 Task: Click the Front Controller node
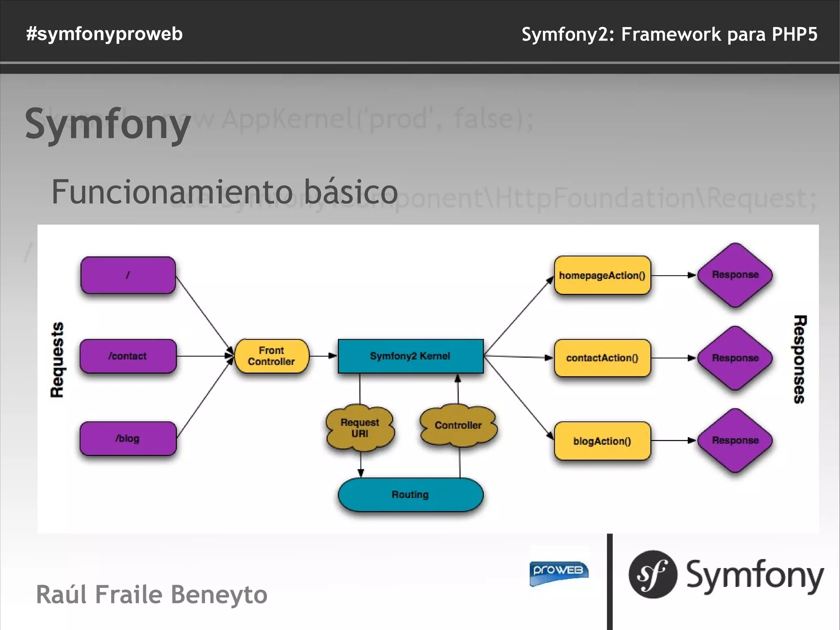click(x=272, y=356)
